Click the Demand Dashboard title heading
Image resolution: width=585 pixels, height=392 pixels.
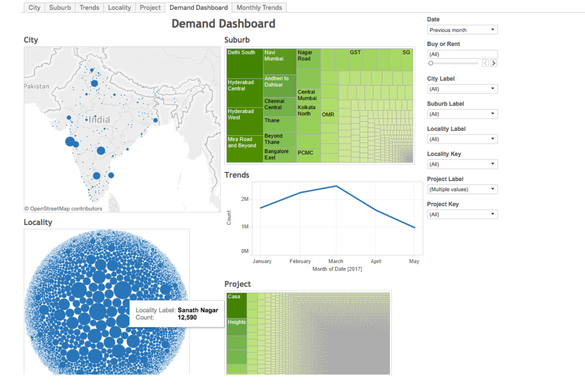tap(223, 24)
